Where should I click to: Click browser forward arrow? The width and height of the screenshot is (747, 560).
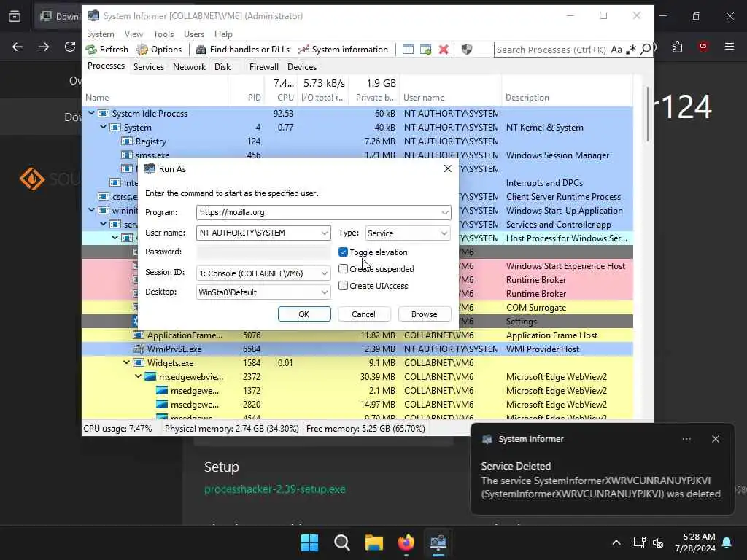tap(43, 47)
